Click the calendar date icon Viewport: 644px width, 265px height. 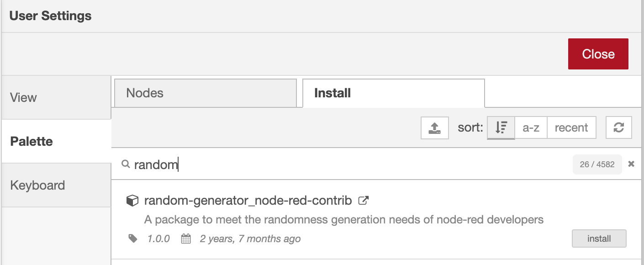point(186,238)
